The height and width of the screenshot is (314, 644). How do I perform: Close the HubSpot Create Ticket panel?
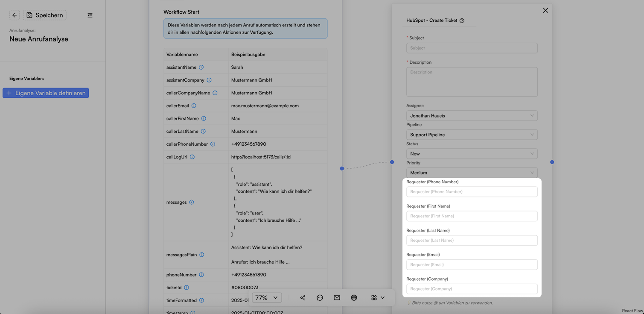click(545, 10)
